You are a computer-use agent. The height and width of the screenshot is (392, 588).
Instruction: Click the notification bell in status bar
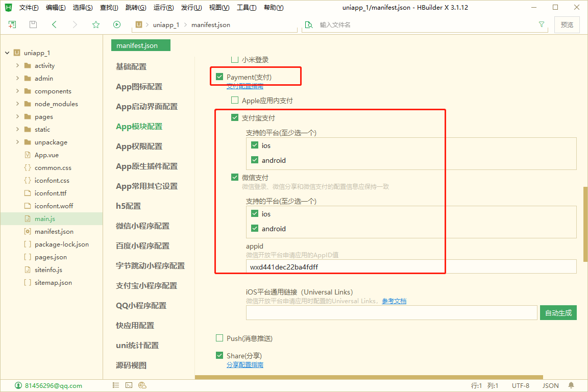click(x=571, y=385)
